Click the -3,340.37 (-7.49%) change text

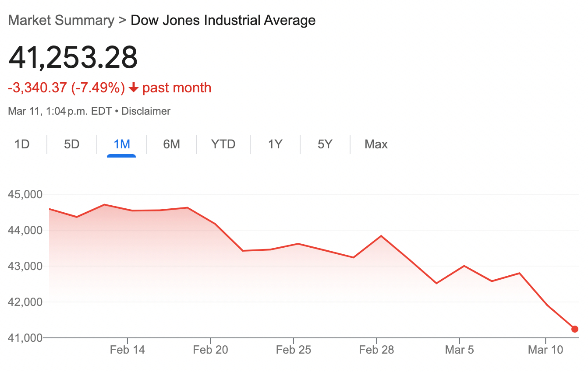(67, 88)
